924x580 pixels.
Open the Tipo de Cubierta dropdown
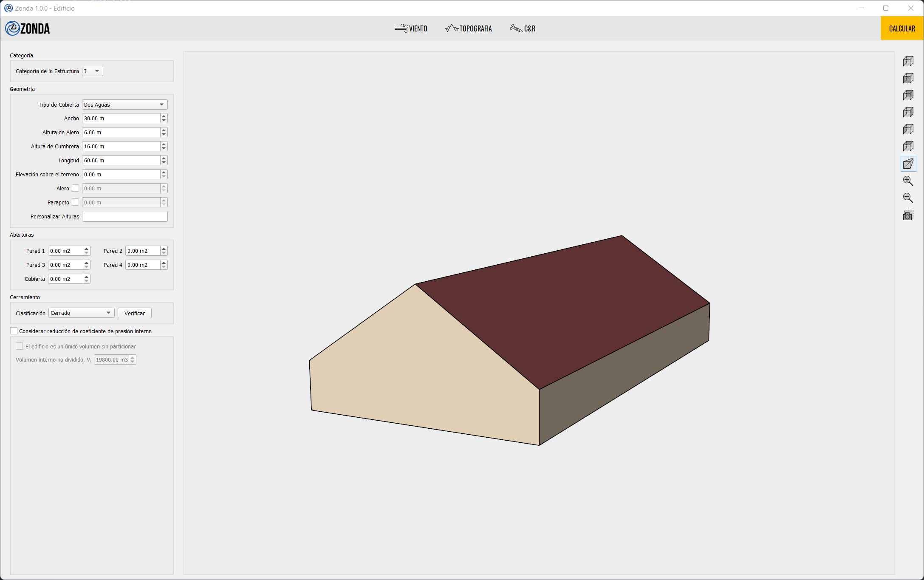pos(124,105)
